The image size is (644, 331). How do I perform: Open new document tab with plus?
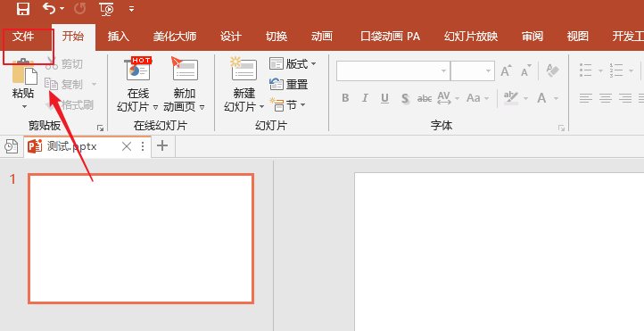[162, 145]
